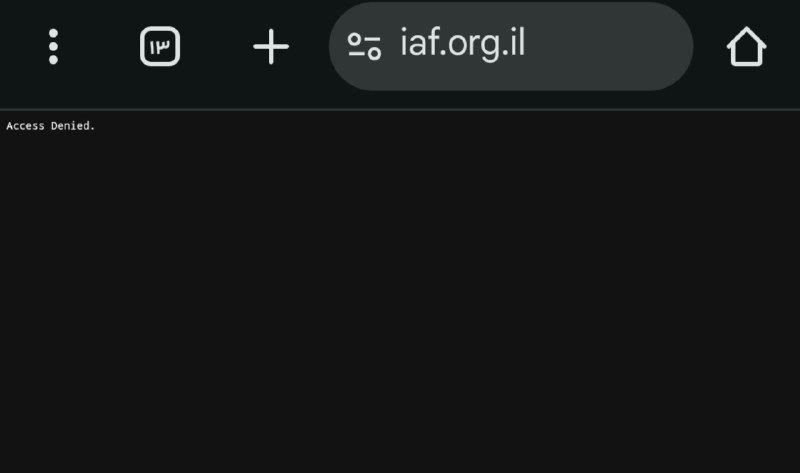Open the three-dot browser menu
800x473 pixels.
tap(53, 46)
